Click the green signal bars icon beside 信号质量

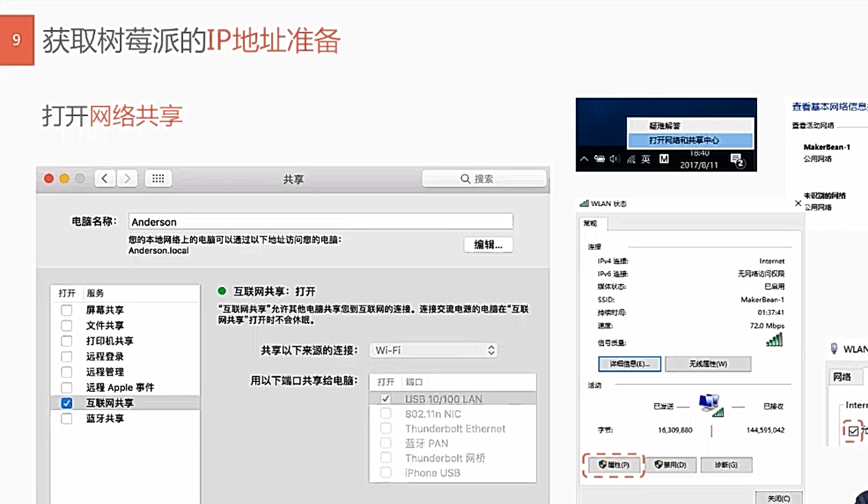pyautogui.click(x=774, y=340)
